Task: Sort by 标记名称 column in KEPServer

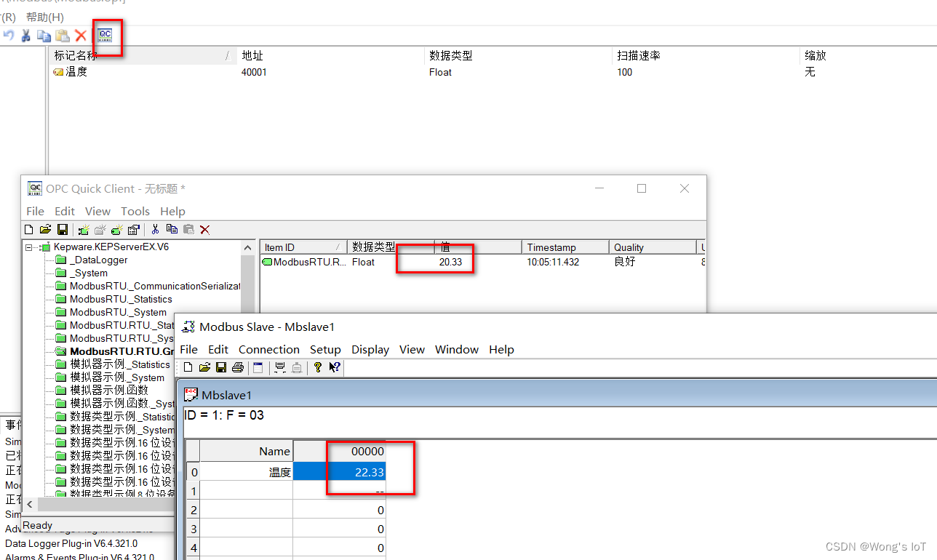Action: [144, 55]
